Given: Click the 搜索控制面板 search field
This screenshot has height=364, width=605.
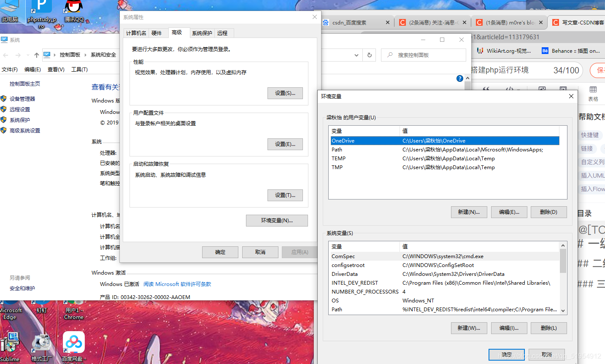Looking at the screenshot, I should [x=424, y=55].
